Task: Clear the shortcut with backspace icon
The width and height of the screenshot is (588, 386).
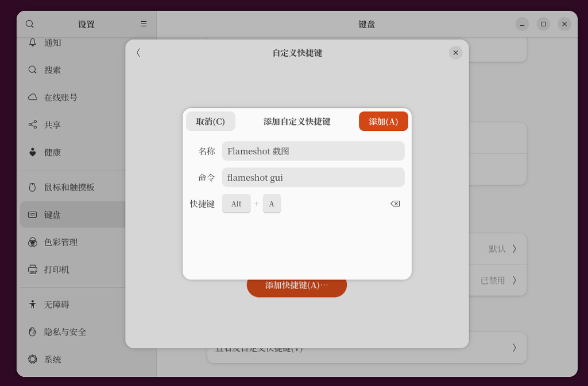Action: click(395, 204)
